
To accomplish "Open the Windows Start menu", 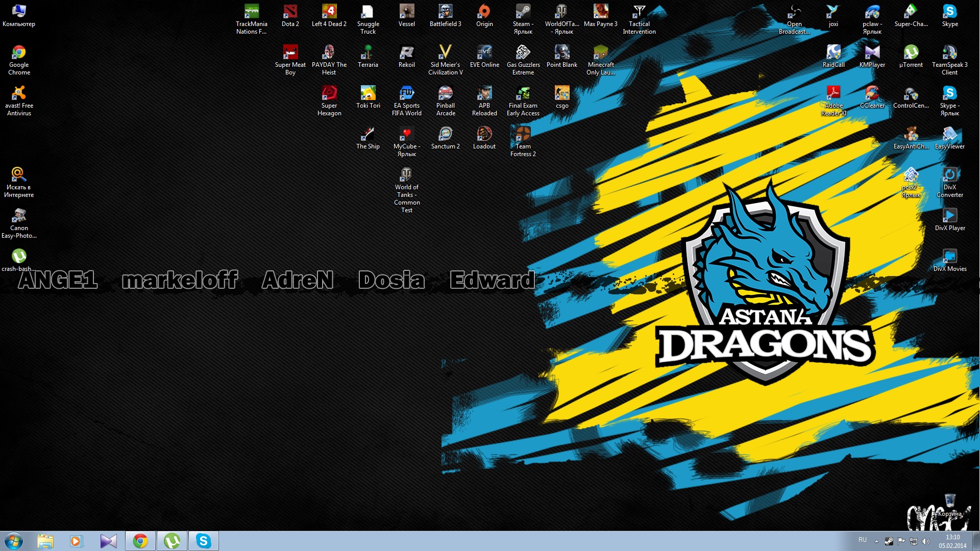I will pos(14,541).
